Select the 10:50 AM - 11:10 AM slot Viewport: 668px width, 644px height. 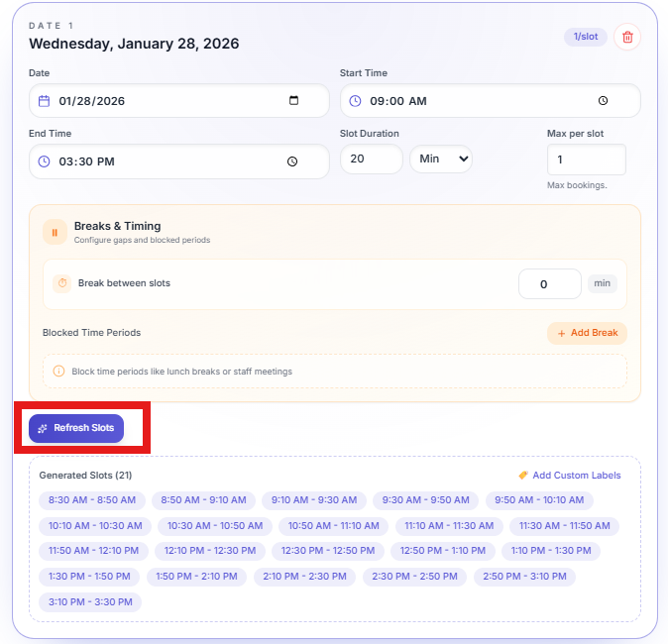pyautogui.click(x=334, y=526)
